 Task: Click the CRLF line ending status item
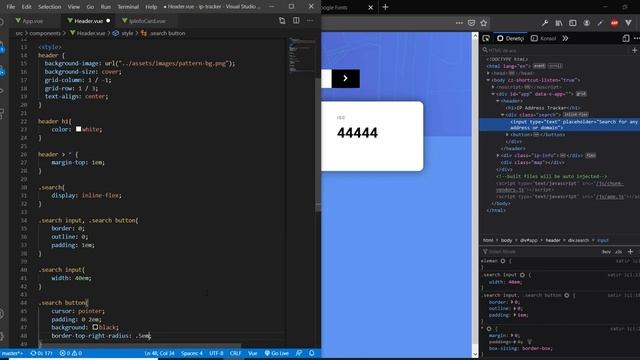coord(236,353)
